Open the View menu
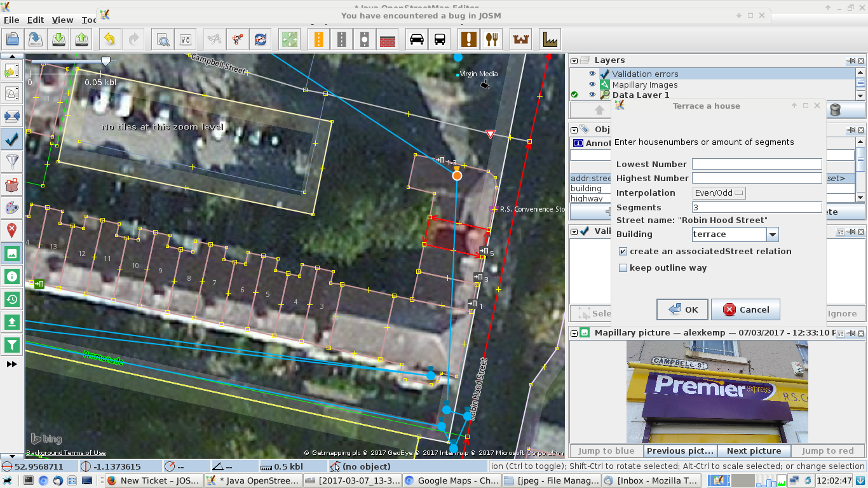Viewport: 868px width, 488px height. tap(62, 20)
